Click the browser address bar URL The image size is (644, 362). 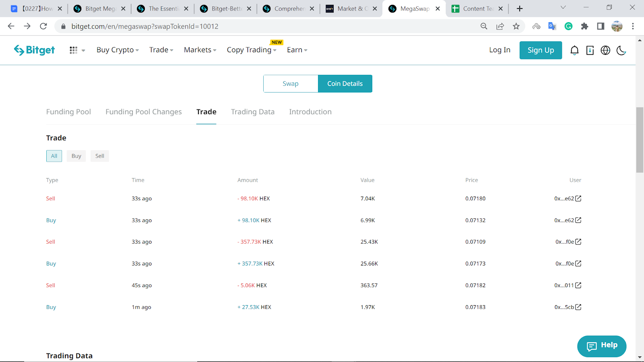click(x=145, y=26)
